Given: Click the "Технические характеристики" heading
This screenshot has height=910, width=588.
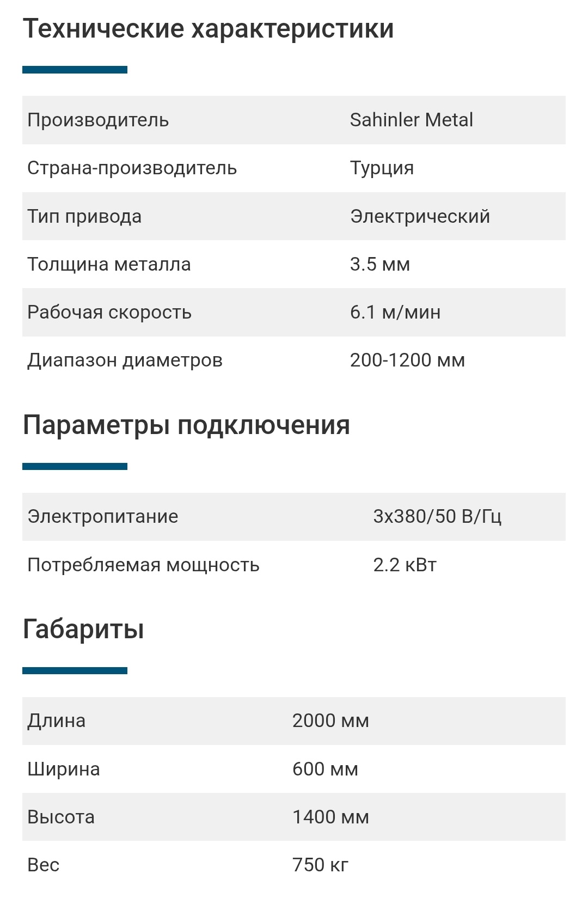Looking at the screenshot, I should tap(208, 29).
